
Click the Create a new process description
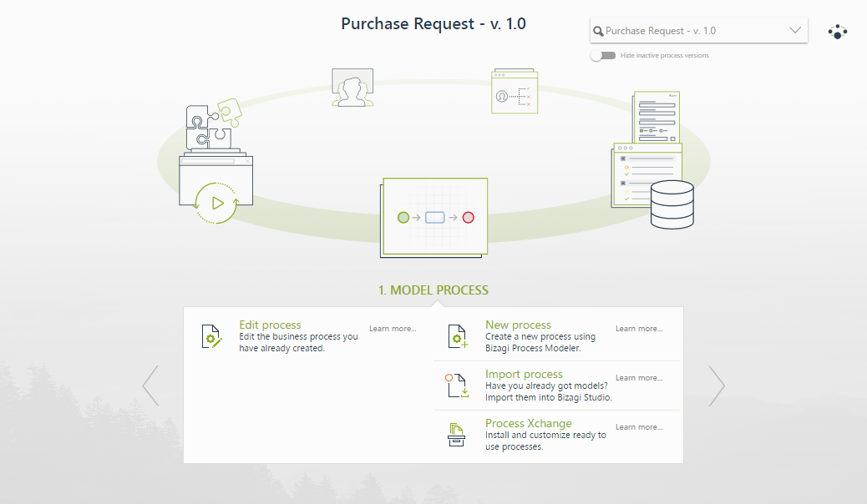[540, 342]
